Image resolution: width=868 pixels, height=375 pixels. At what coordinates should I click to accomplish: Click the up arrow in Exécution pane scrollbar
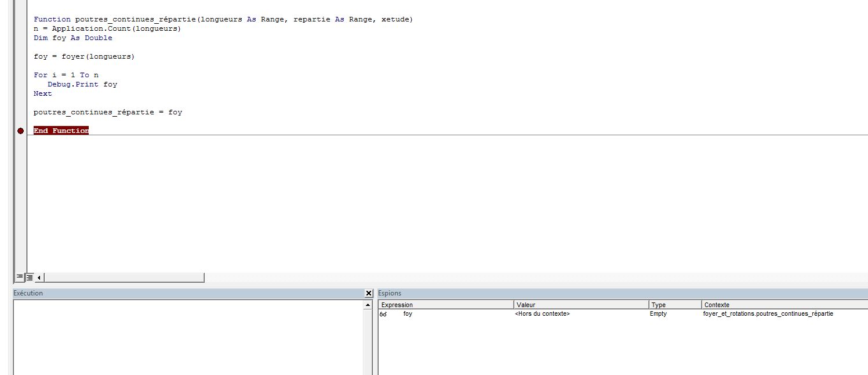pyautogui.click(x=368, y=305)
